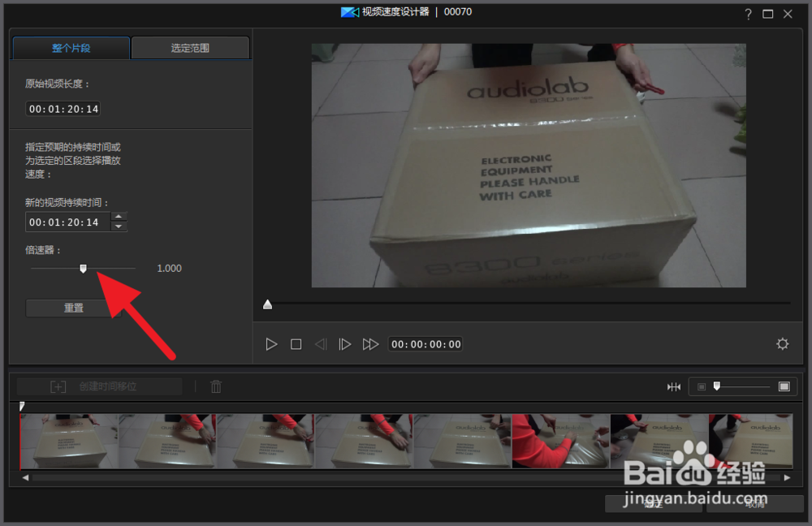Click the 1.000 speed multiplier value
This screenshot has width=812, height=526.
click(170, 268)
